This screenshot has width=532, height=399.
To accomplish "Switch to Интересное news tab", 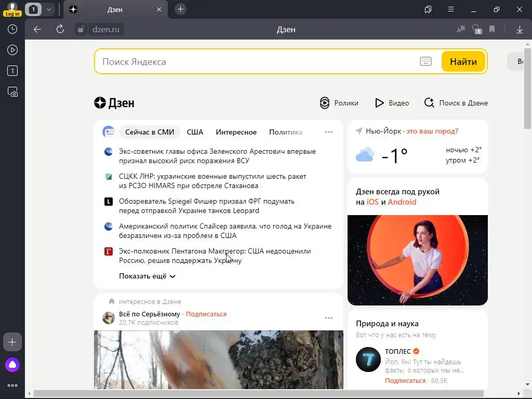I will click(236, 132).
